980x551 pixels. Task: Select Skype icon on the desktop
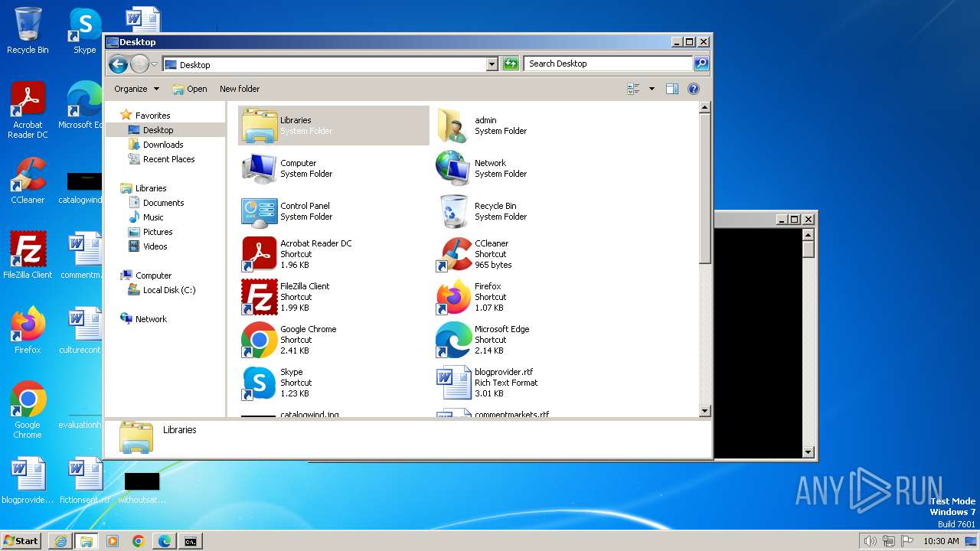[84, 31]
